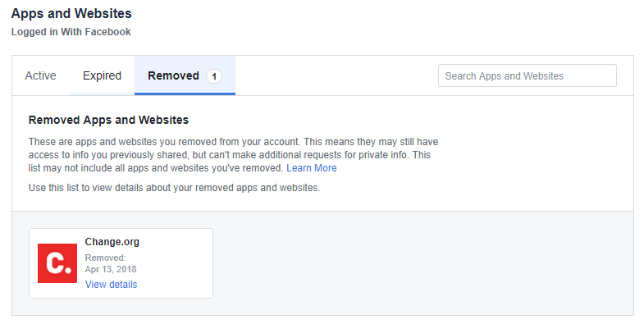Open the Expired tab
The width and height of the screenshot is (644, 324).
click(x=102, y=75)
